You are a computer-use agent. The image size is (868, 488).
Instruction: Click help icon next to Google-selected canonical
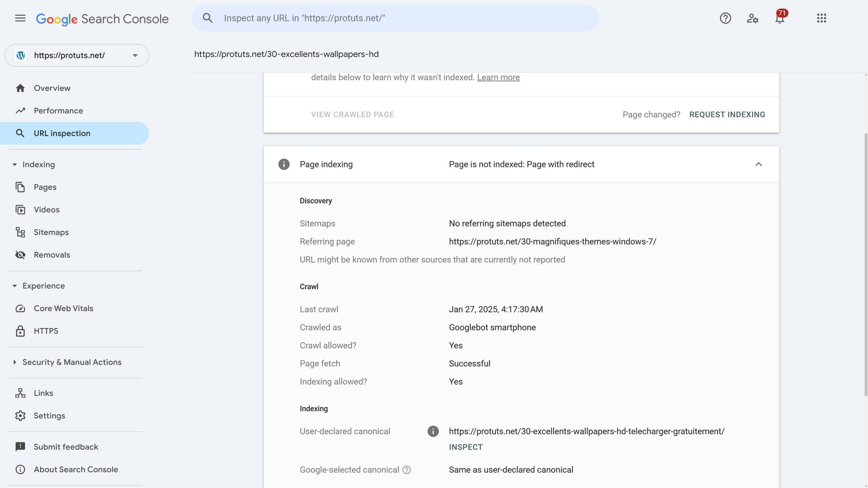click(407, 470)
